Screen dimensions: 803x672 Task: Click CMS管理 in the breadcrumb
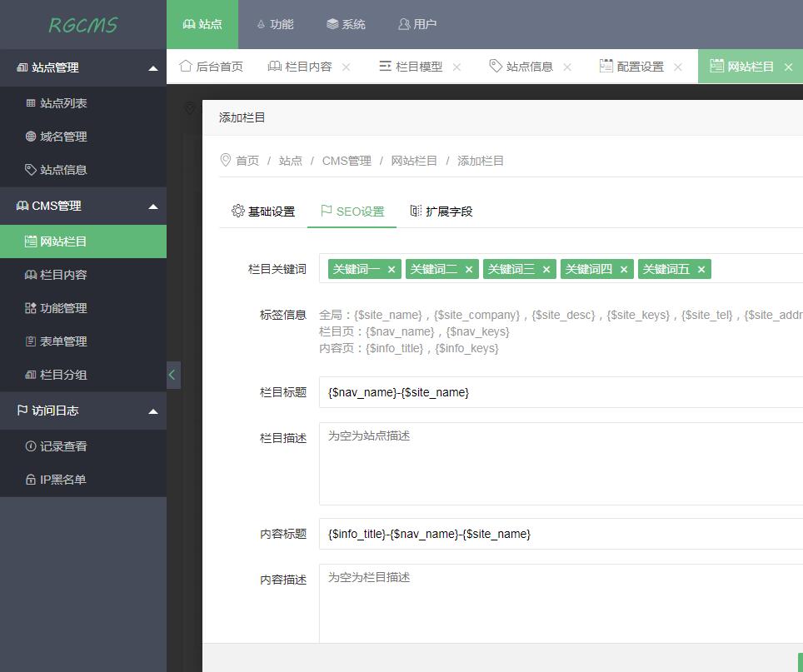347,161
